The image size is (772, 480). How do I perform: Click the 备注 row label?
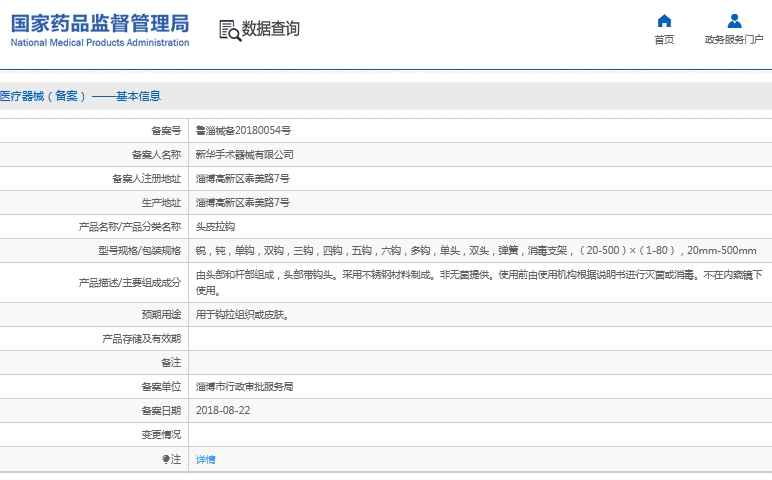pos(171,363)
